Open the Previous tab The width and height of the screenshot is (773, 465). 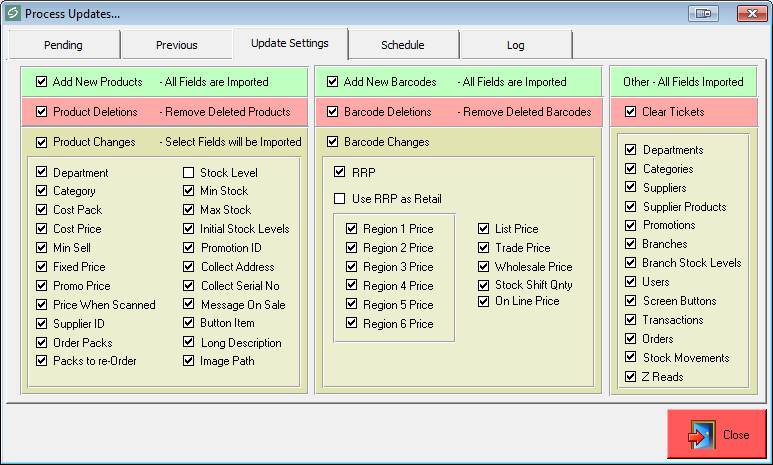[176, 45]
